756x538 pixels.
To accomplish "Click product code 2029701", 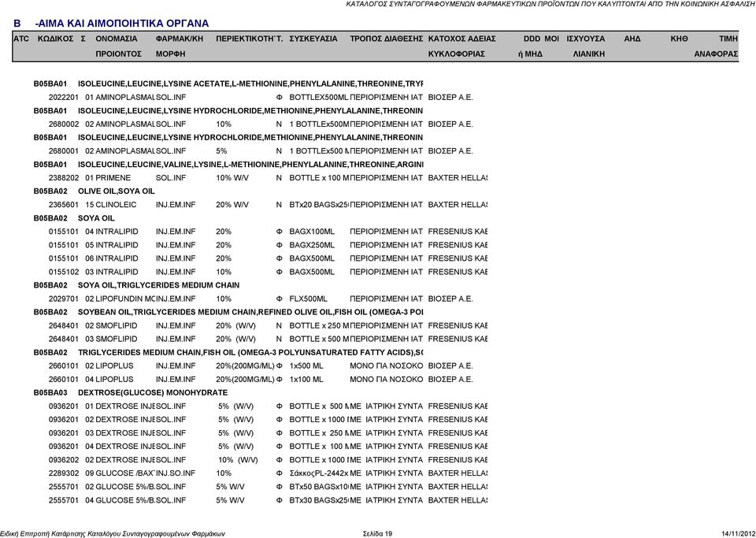I will (x=63, y=299).
